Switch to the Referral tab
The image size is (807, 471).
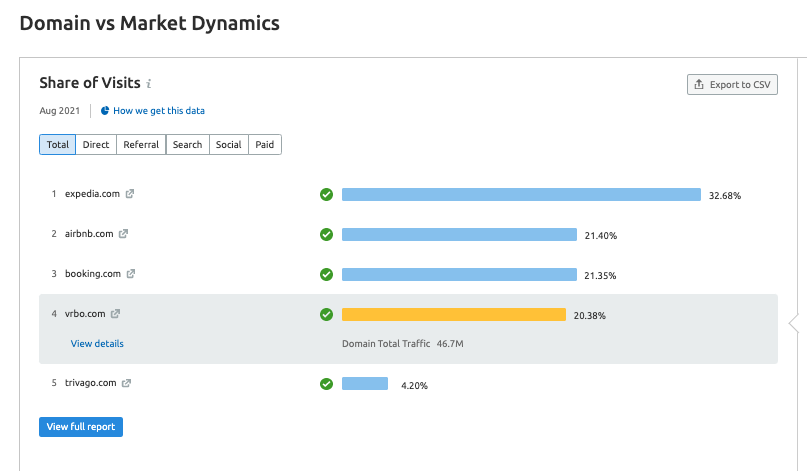(141, 145)
